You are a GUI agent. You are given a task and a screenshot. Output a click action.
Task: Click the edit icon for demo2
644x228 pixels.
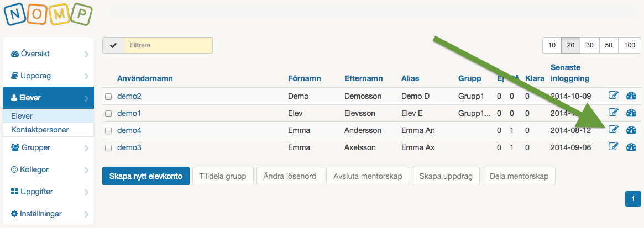613,96
